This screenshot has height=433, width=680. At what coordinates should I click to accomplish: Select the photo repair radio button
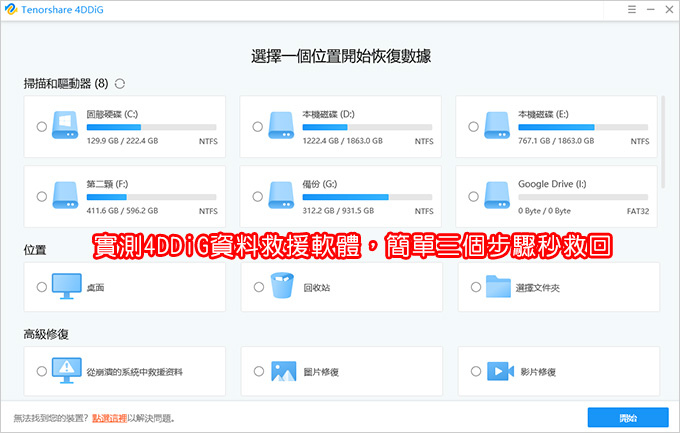point(259,371)
